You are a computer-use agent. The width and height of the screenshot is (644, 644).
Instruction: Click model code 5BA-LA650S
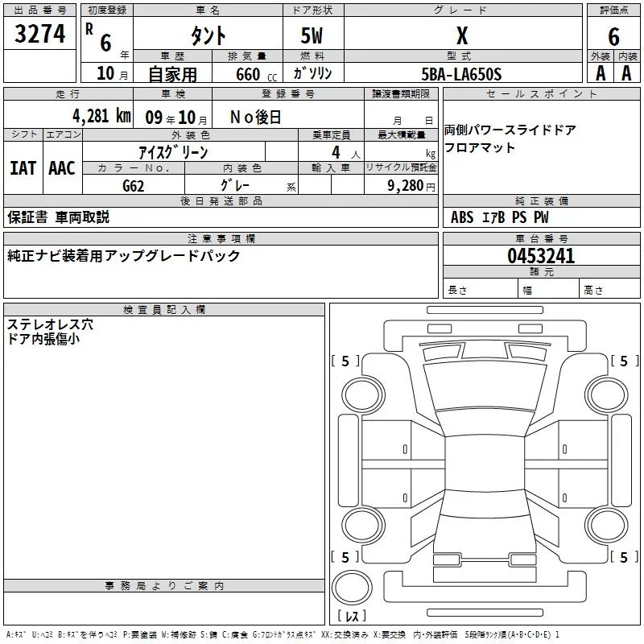461,74
